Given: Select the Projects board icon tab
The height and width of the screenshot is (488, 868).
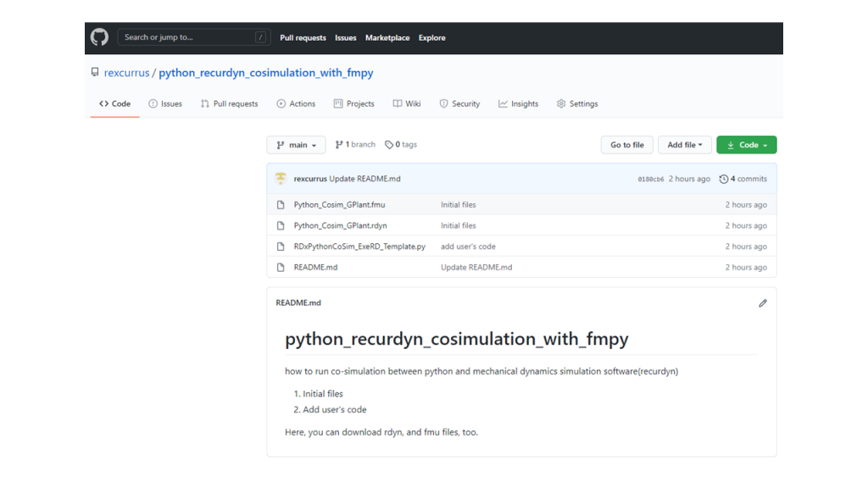Looking at the screenshot, I should (x=353, y=103).
